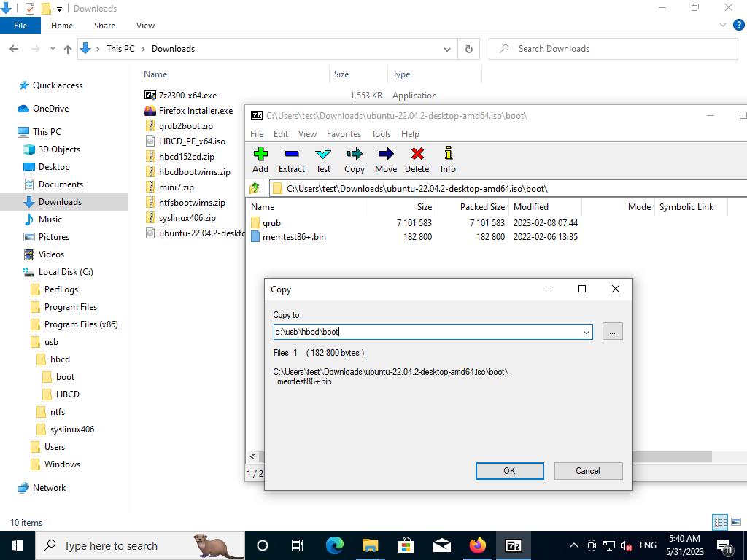Confirm the copy with OK
The height and width of the screenshot is (560, 747).
point(509,471)
